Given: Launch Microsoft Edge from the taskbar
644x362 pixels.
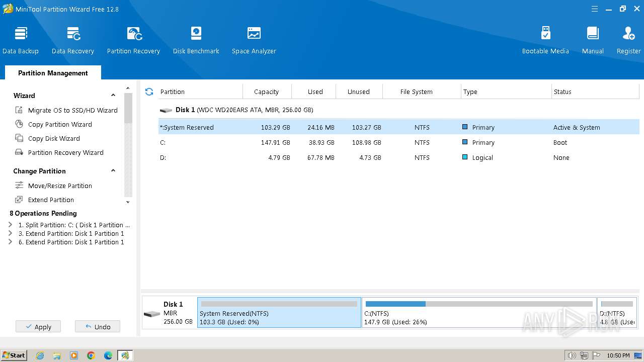Looking at the screenshot, I should (x=108, y=355).
